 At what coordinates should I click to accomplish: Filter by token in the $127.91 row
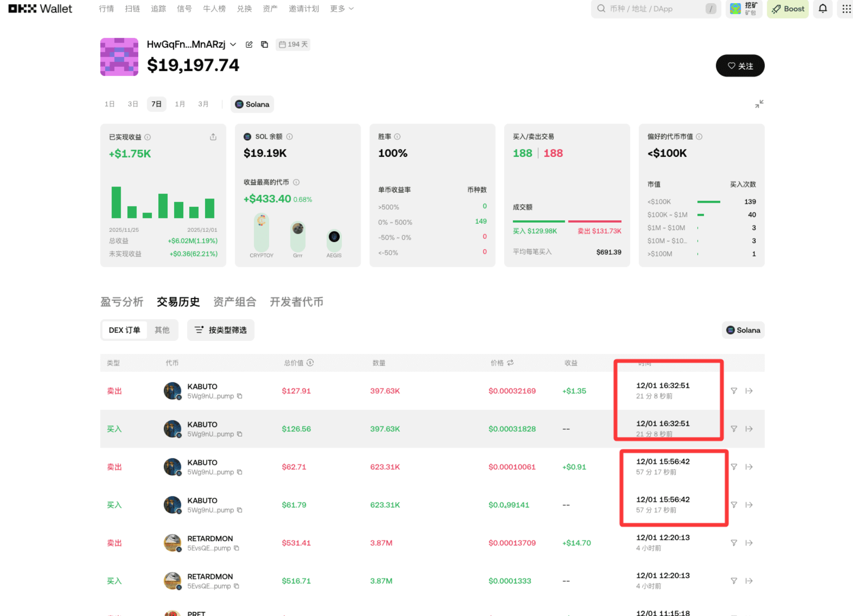point(734,391)
